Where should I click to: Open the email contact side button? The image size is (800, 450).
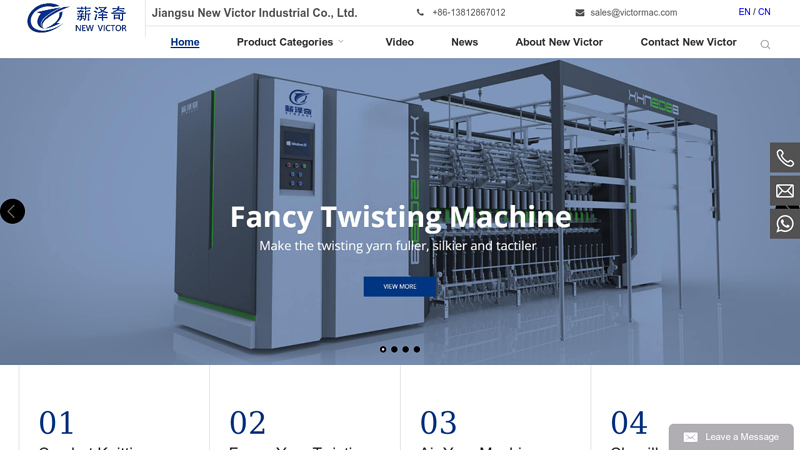coord(785,191)
